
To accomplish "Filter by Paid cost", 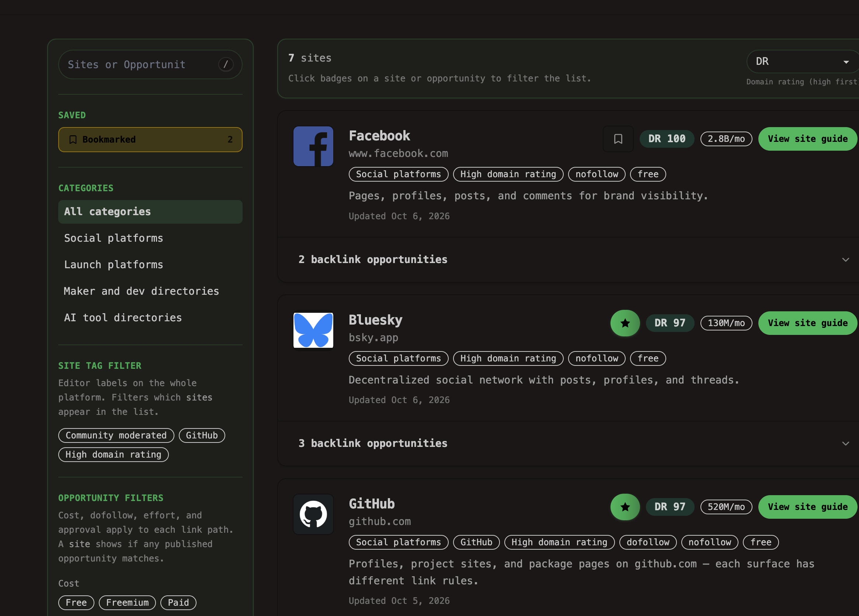I will pyautogui.click(x=178, y=602).
